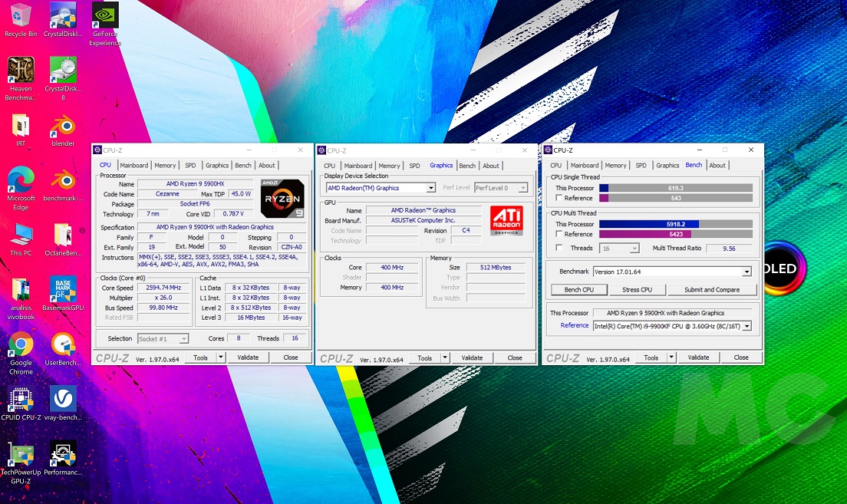
Task: Select the TechPowerUp GPU-Z desktop icon
Action: click(x=21, y=455)
